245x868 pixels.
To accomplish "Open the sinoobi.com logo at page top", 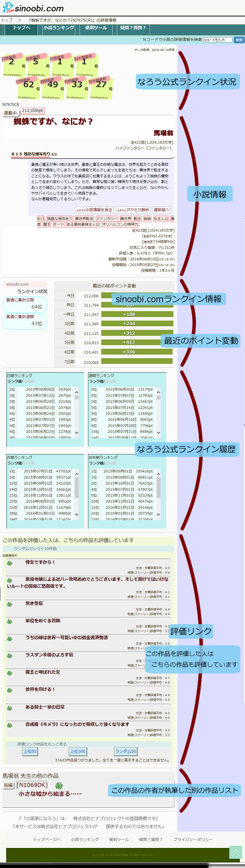I will click(x=32, y=8).
